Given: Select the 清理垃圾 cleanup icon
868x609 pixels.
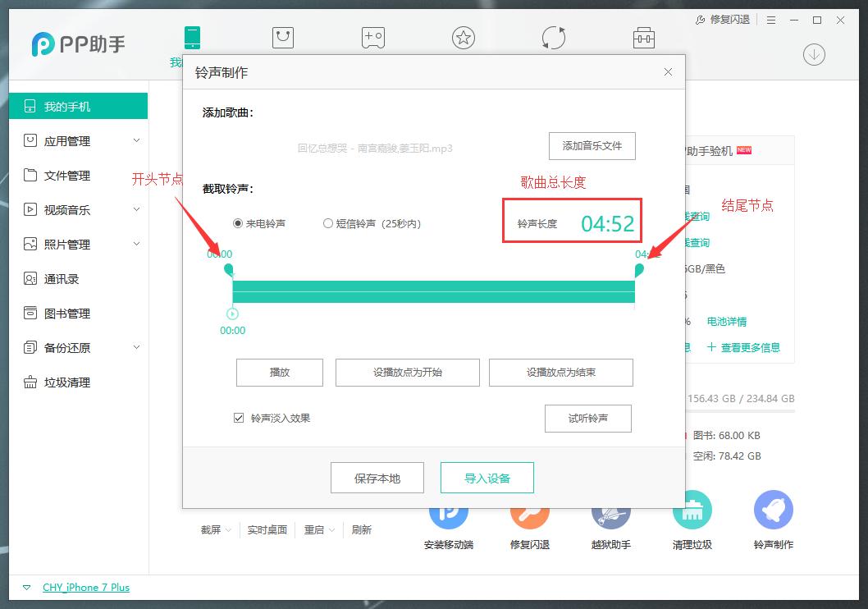Looking at the screenshot, I should [x=692, y=511].
